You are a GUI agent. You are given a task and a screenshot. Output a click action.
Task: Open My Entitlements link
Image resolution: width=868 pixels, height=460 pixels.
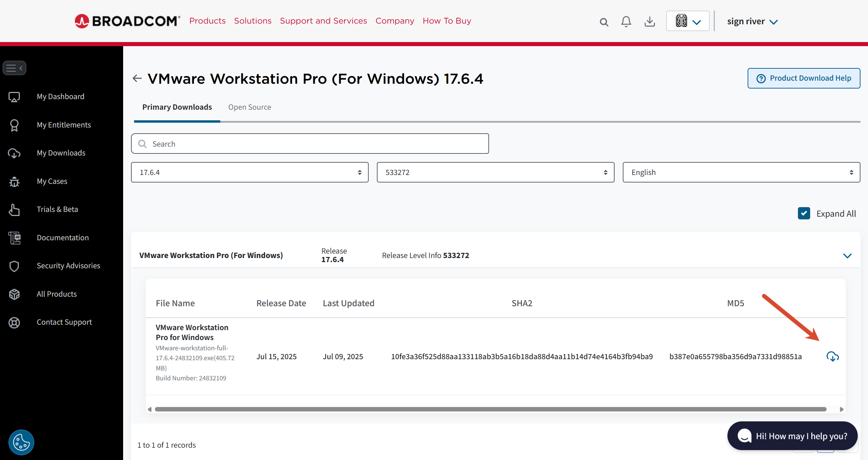(x=64, y=125)
